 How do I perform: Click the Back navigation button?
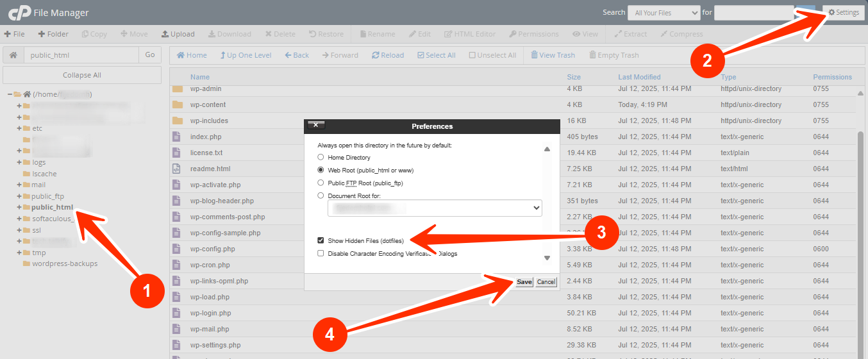[x=297, y=55]
